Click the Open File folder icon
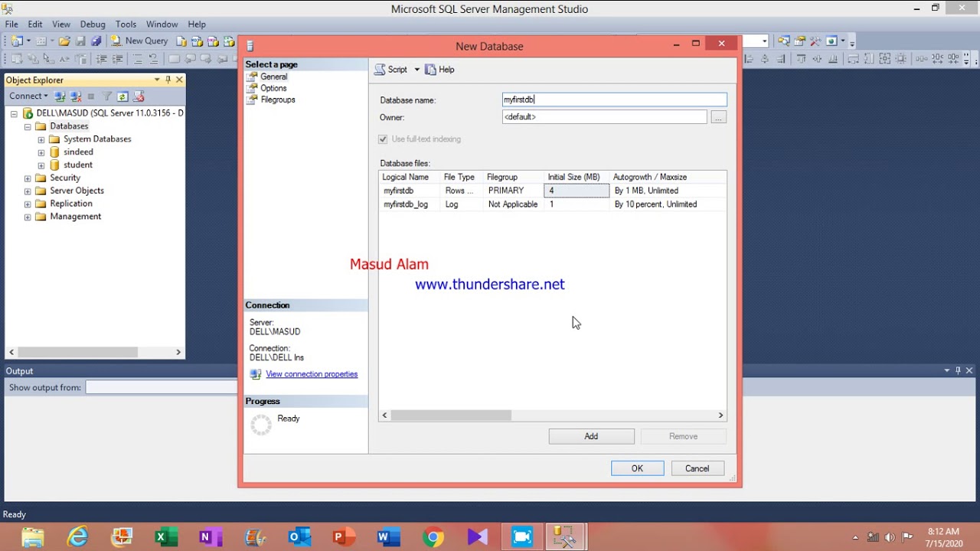 pyautogui.click(x=64, y=41)
